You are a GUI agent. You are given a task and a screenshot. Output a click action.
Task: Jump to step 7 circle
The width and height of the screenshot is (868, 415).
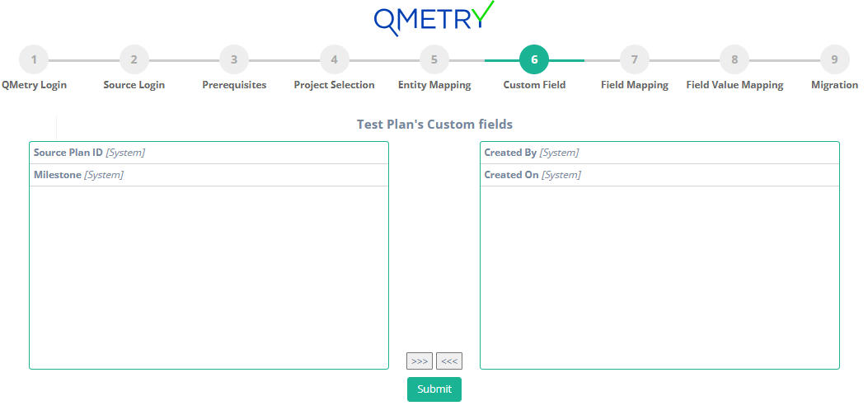pyautogui.click(x=635, y=60)
